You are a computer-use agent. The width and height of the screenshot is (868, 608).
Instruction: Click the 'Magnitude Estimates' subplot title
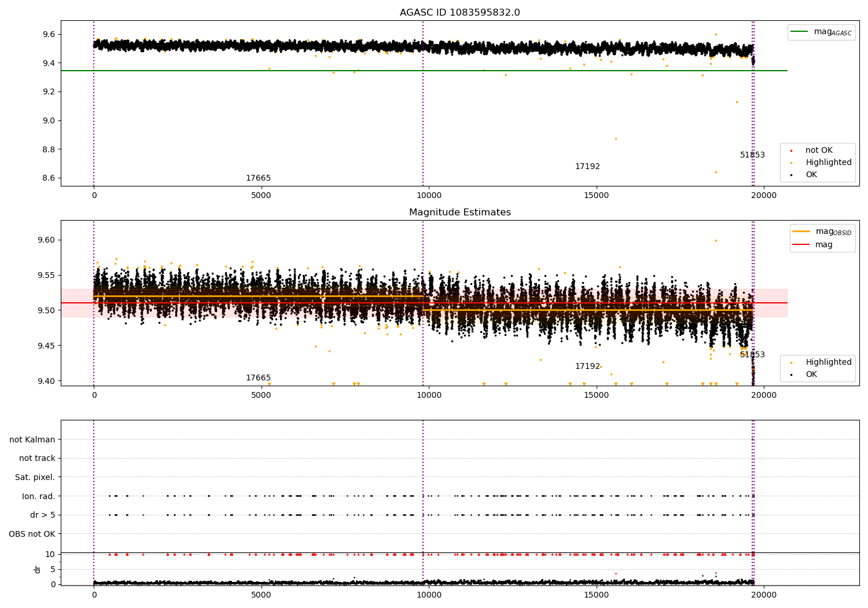459,213
